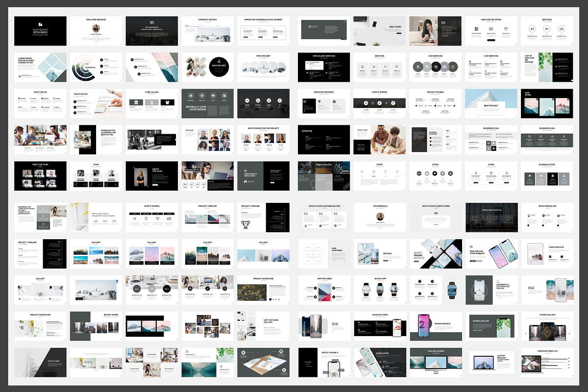Select the Business Planning slide

tap(435, 140)
